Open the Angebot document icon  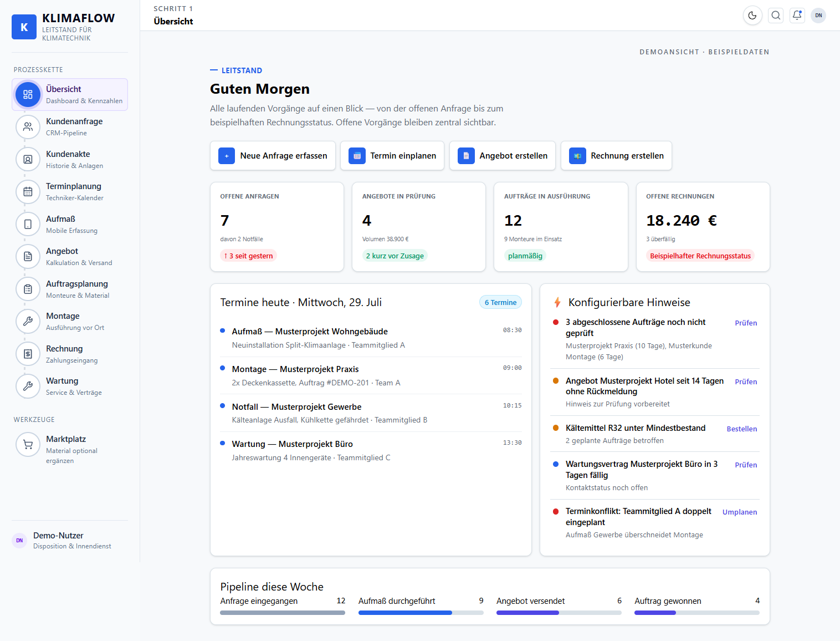[x=28, y=257]
